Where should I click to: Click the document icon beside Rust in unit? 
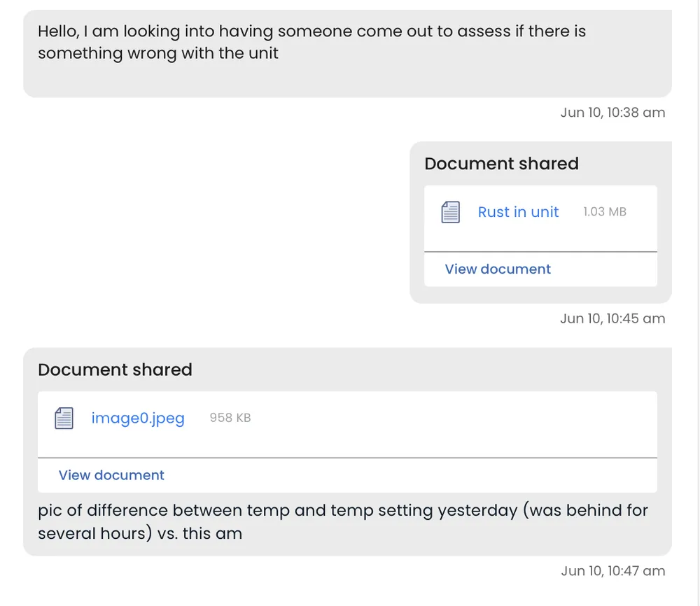click(x=451, y=212)
